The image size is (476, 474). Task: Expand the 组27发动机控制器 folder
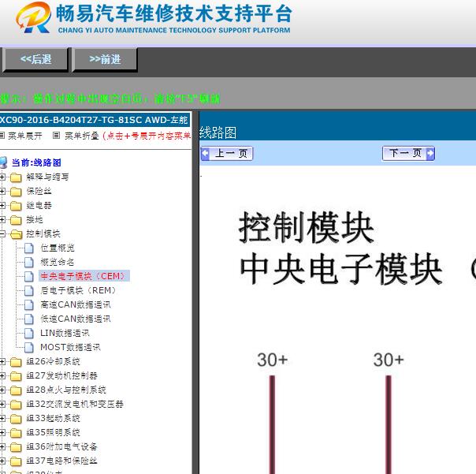pos(2,376)
